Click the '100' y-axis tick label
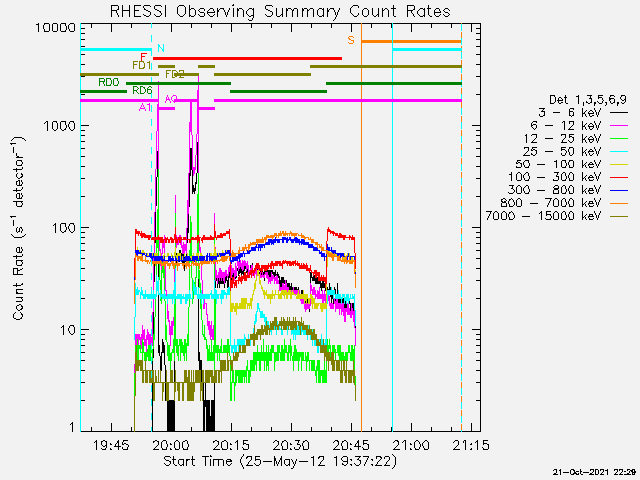Viewport: 640px width, 480px height. click(x=64, y=228)
